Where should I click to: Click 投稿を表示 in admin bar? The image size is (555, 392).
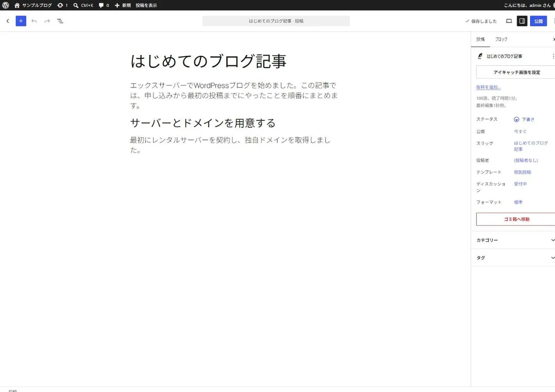[x=146, y=5]
